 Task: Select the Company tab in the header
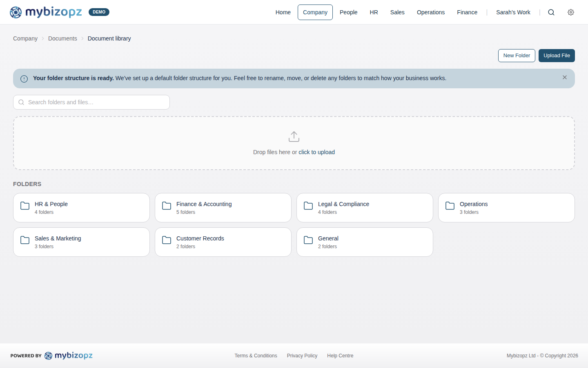click(x=315, y=12)
